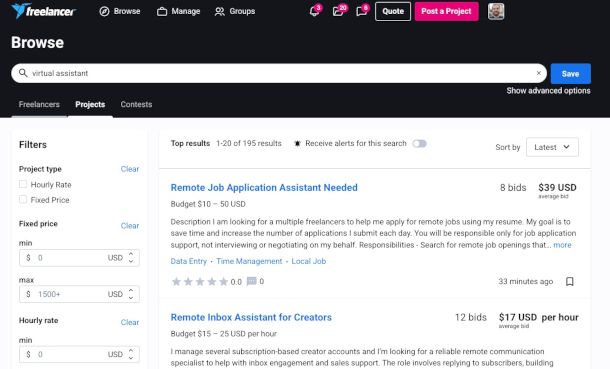610x369 pixels.
Task: Click Fixed price min stepper arrows
Action: (131, 257)
